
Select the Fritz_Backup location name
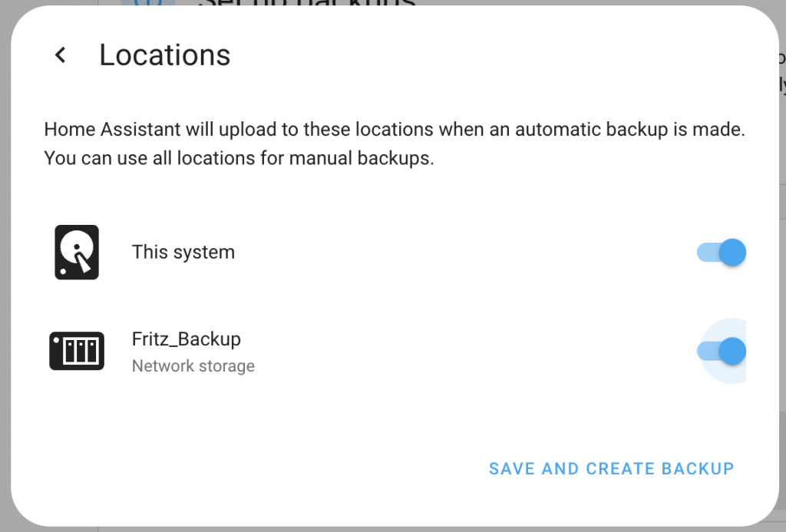click(187, 339)
